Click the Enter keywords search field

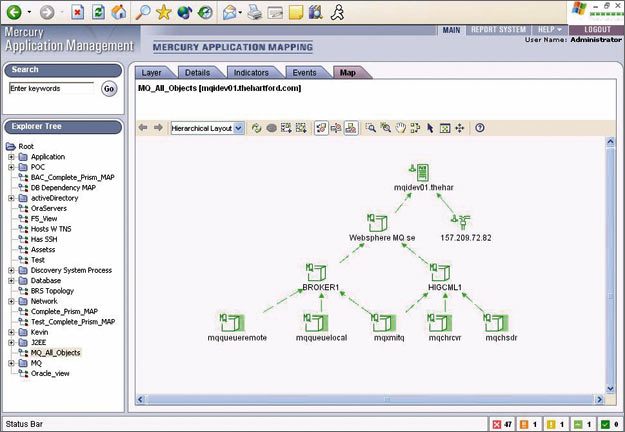pyautogui.click(x=51, y=88)
